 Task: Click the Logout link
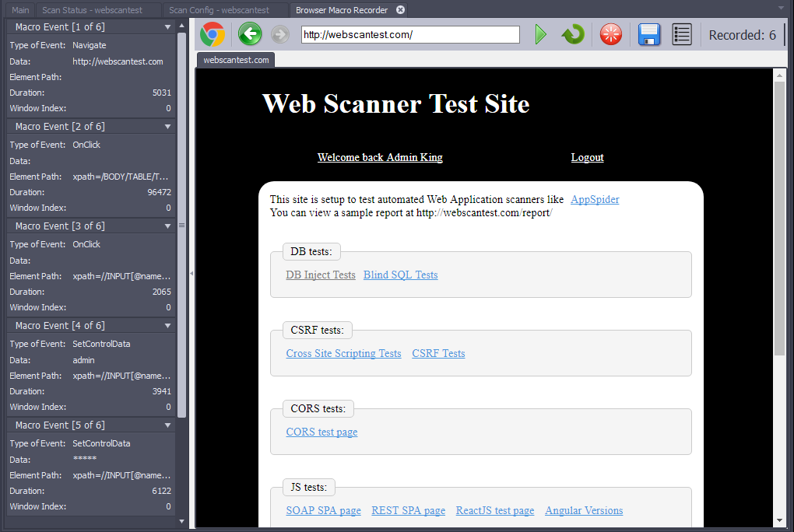click(x=587, y=157)
